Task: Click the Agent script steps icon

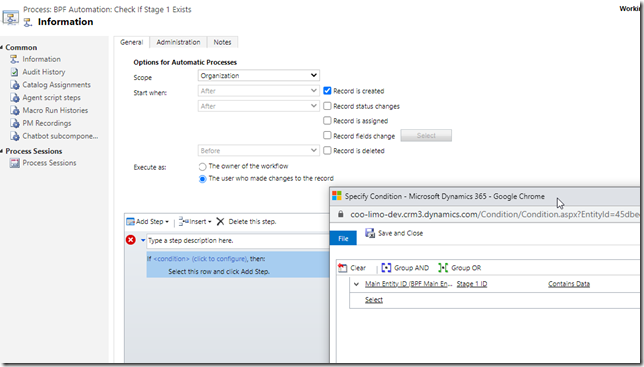Action: pyautogui.click(x=14, y=98)
